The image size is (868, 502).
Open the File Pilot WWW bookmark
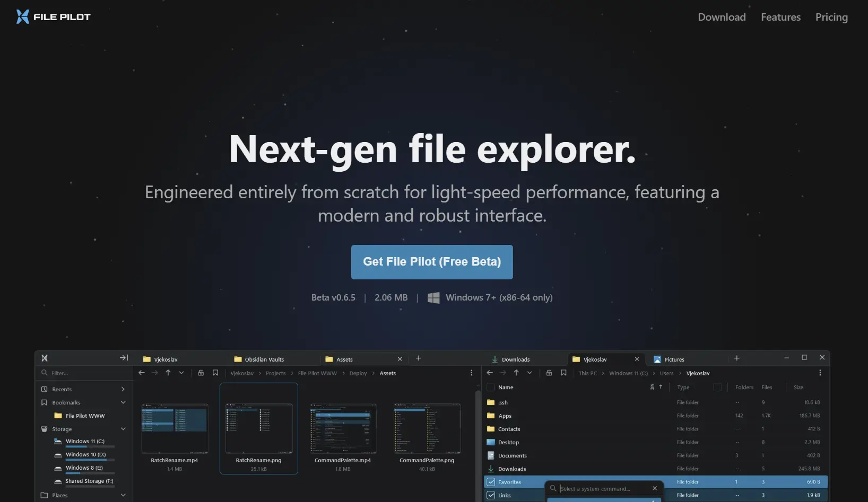80,416
